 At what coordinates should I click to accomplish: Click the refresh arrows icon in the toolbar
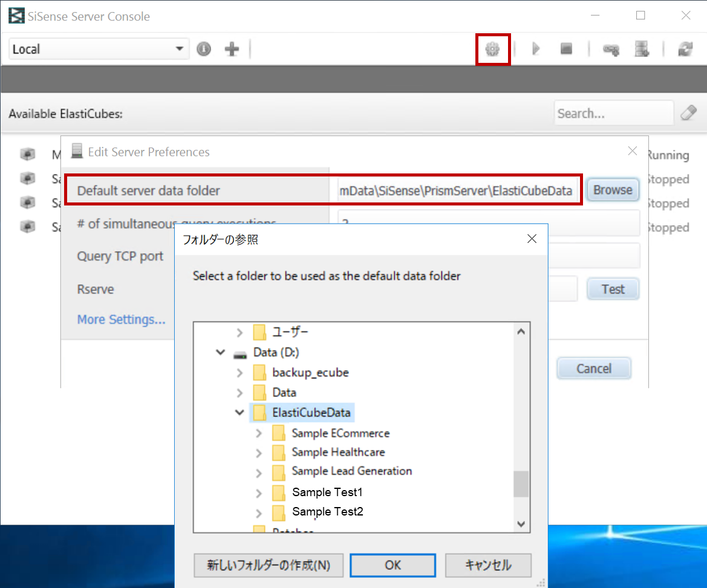[x=685, y=49]
